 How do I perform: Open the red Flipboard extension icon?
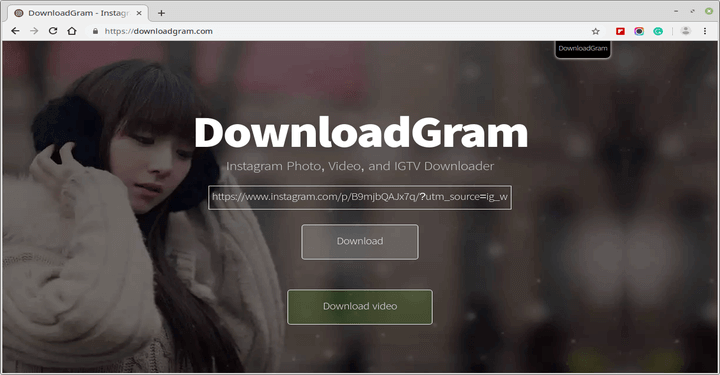point(620,31)
